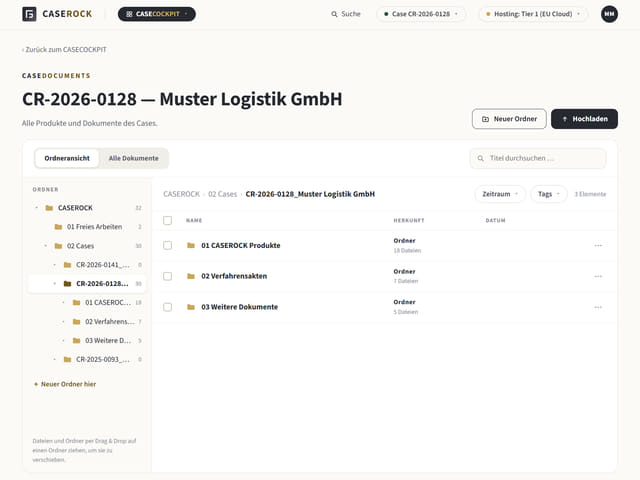This screenshot has width=640, height=480.
Task: Open the user avatar menu
Action: [609, 14]
